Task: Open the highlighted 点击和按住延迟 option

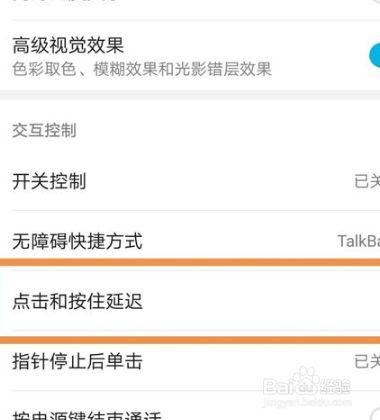Action: pyautogui.click(x=190, y=301)
